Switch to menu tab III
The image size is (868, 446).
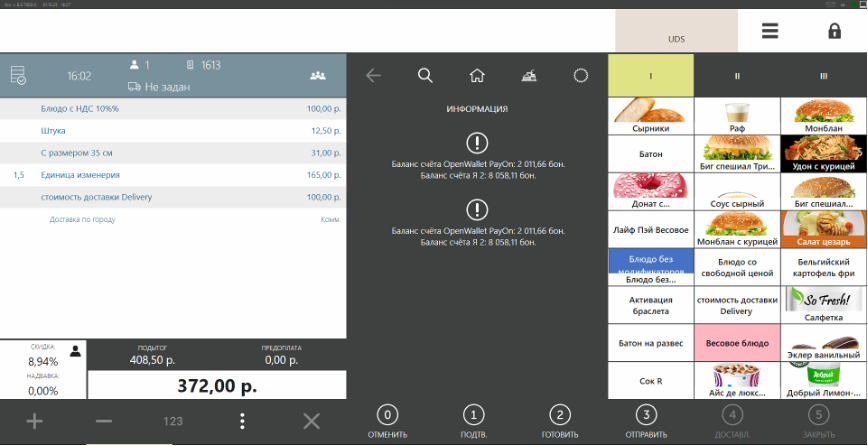pos(824,76)
